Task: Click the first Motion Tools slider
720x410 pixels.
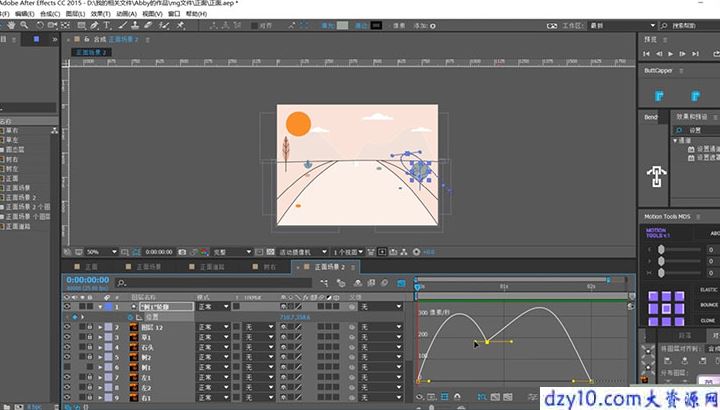Action: coord(661,249)
